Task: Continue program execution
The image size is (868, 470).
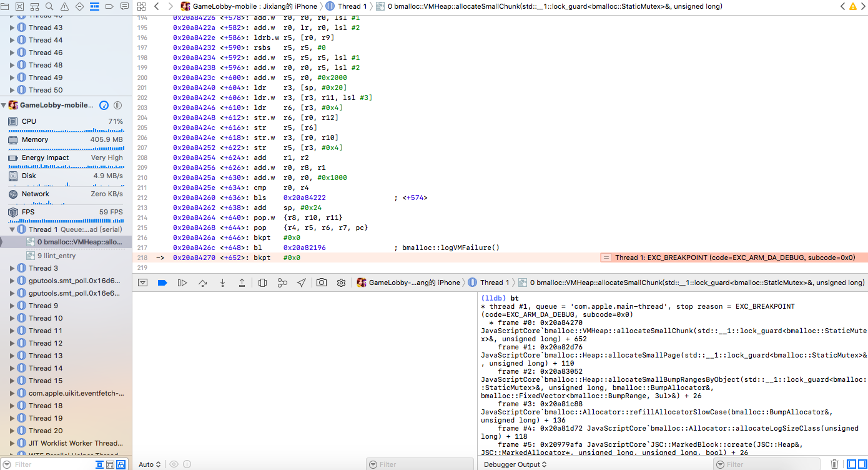Action: (x=182, y=282)
